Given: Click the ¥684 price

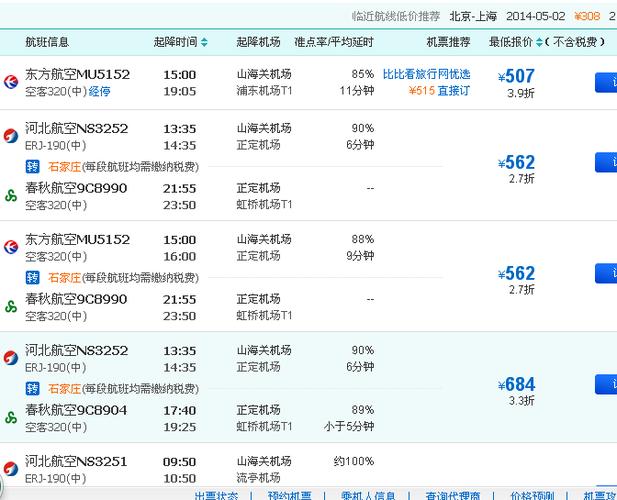Looking at the screenshot, I should (x=516, y=384).
